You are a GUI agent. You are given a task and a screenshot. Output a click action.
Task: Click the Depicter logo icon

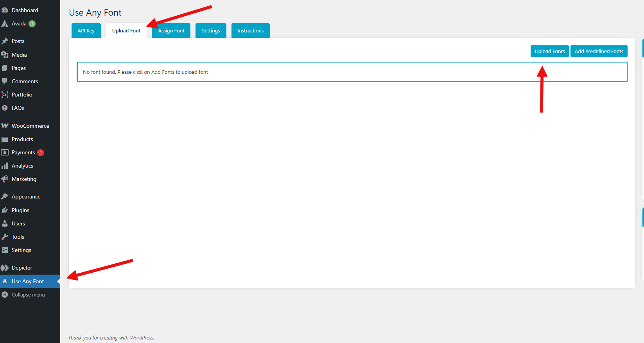click(x=5, y=268)
